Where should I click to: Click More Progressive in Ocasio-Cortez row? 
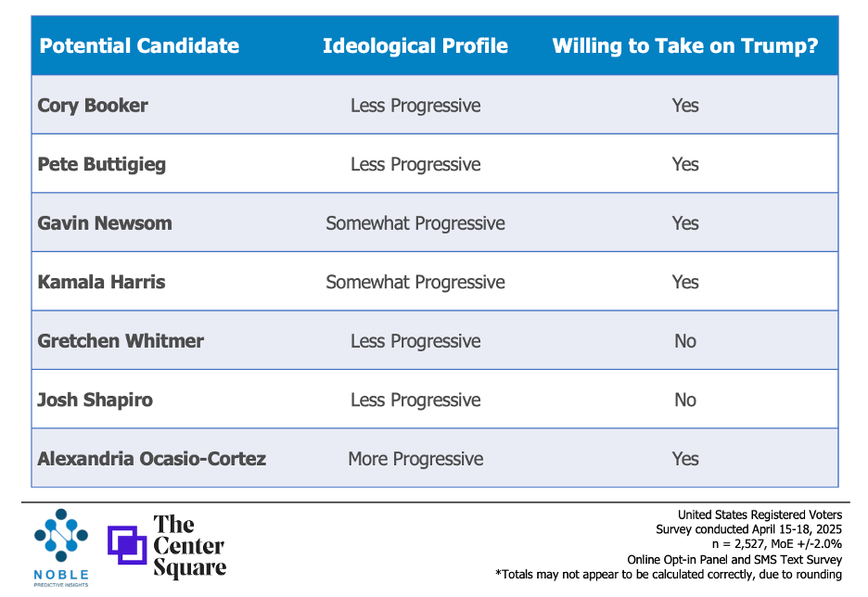[x=415, y=459]
